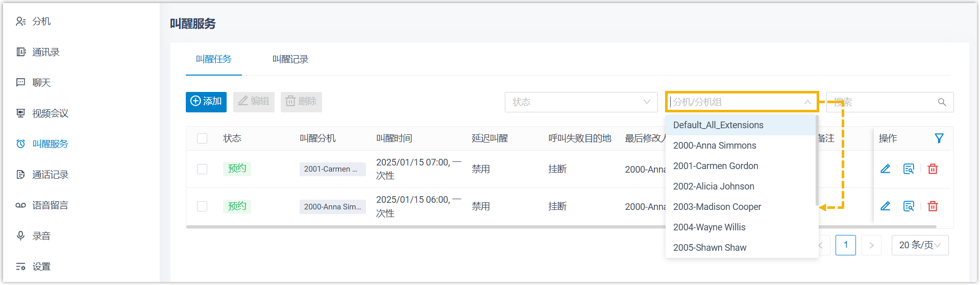Open 分机 in the sidebar
This screenshot has height=285, width=980.
pos(41,21)
